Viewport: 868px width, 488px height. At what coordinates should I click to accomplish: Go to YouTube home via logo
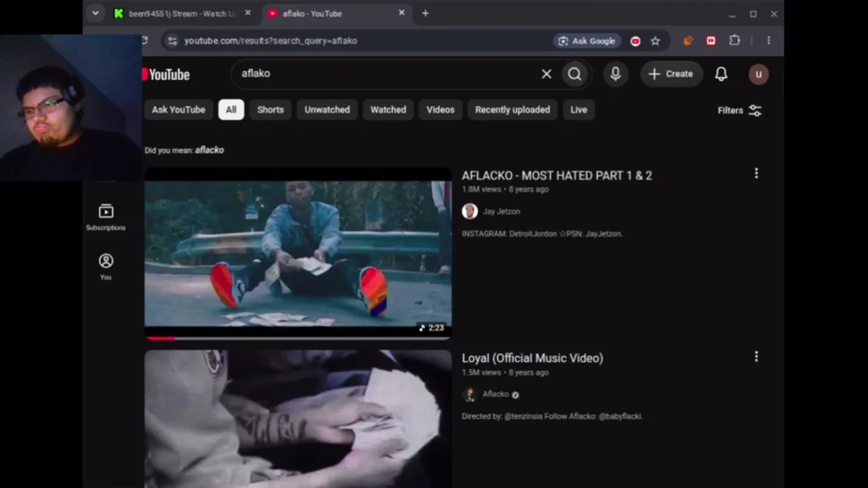165,75
